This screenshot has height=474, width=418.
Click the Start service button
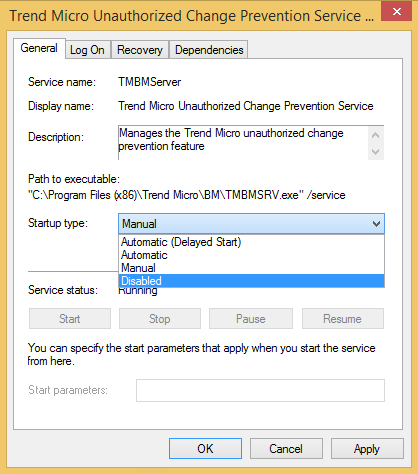tap(70, 319)
